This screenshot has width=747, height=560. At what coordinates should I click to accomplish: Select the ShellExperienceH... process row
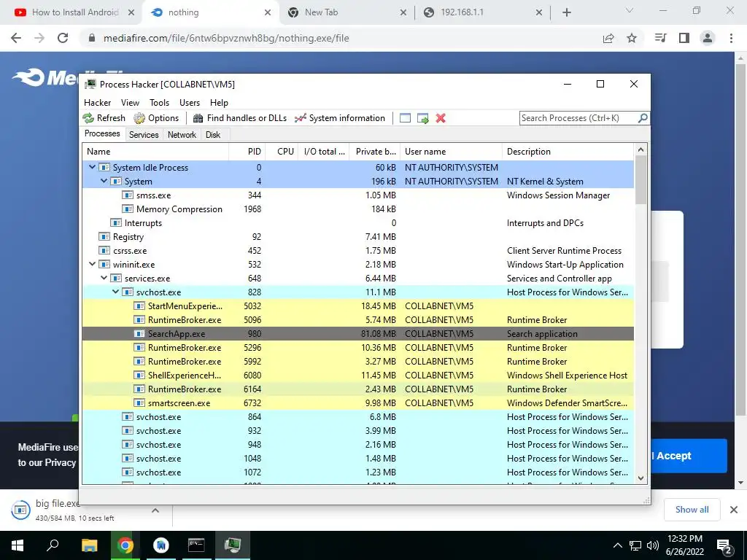tap(357, 376)
